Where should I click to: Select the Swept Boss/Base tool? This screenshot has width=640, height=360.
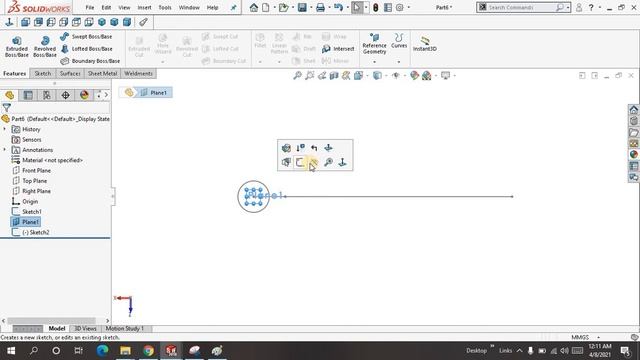pyautogui.click(x=86, y=36)
